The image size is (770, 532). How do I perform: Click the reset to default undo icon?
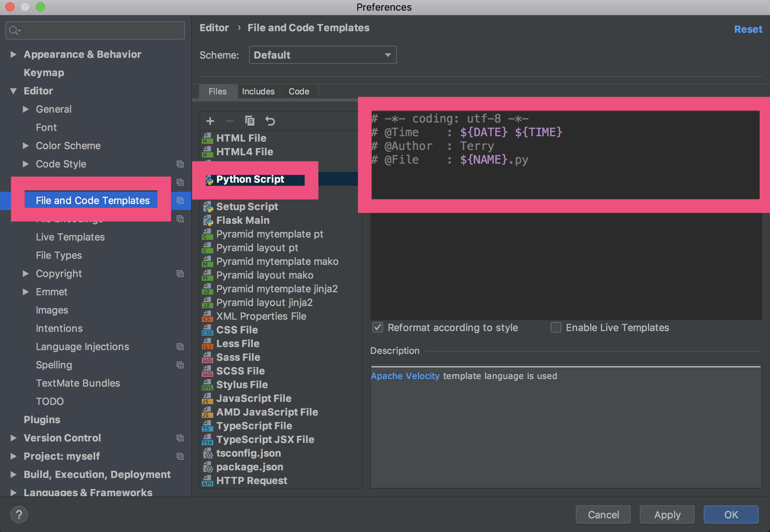click(270, 121)
